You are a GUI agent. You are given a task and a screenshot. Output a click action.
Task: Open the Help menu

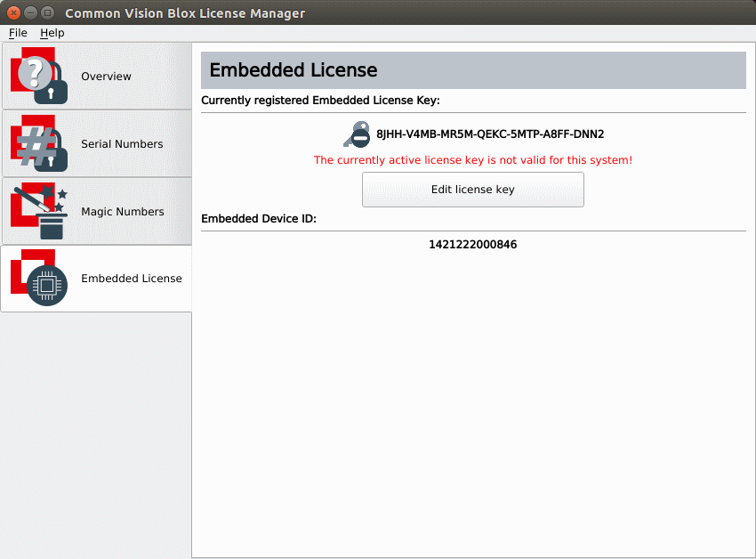click(x=52, y=33)
